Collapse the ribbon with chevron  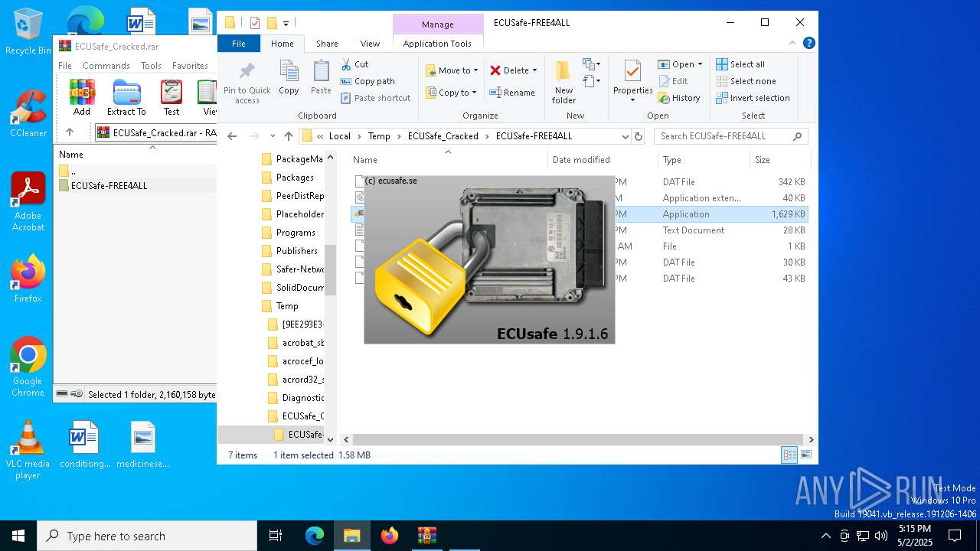(792, 44)
